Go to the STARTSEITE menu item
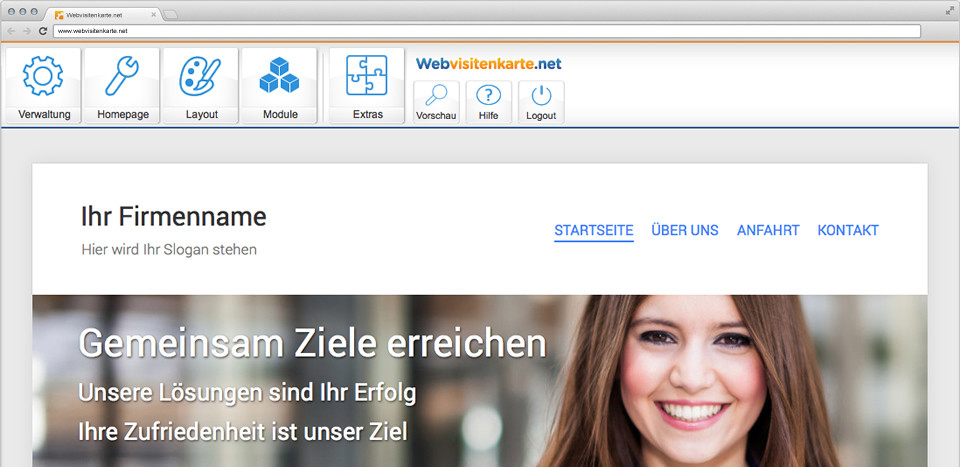The height and width of the screenshot is (467, 960). point(593,231)
